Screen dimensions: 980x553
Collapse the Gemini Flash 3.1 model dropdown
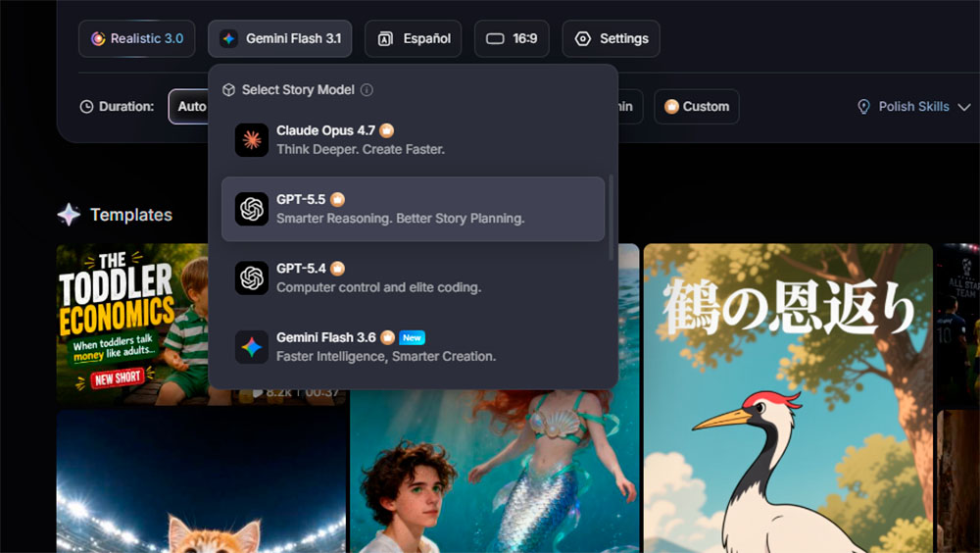(280, 39)
